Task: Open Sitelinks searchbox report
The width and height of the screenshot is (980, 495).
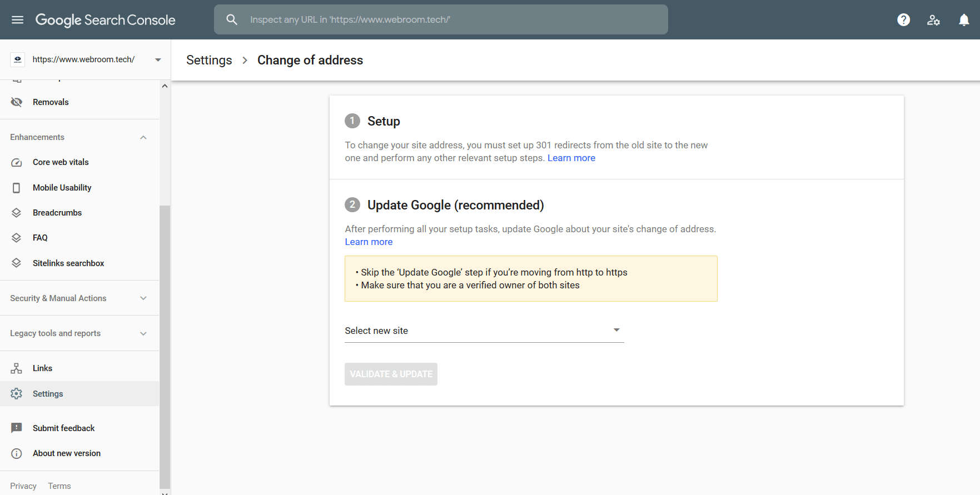Action: tap(68, 263)
